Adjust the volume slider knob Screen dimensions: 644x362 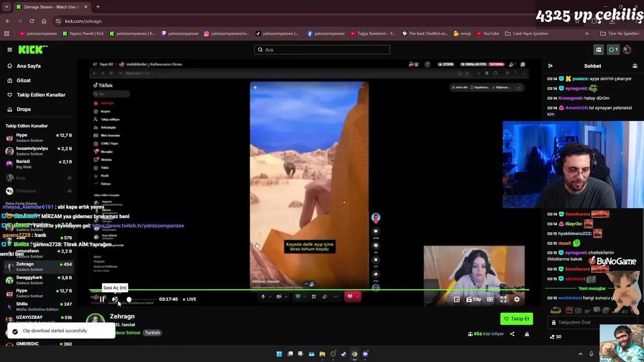point(129,299)
